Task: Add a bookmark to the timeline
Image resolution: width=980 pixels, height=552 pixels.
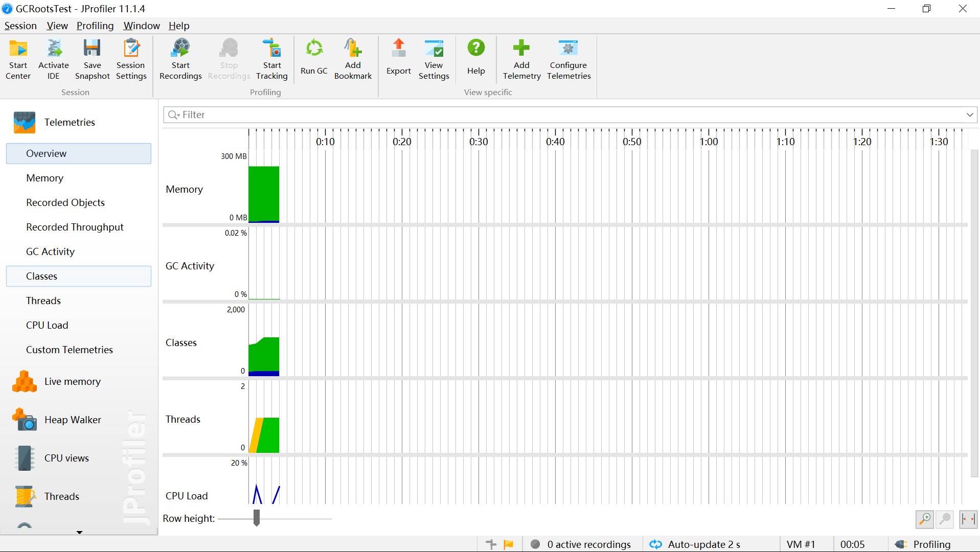Action: point(353,49)
